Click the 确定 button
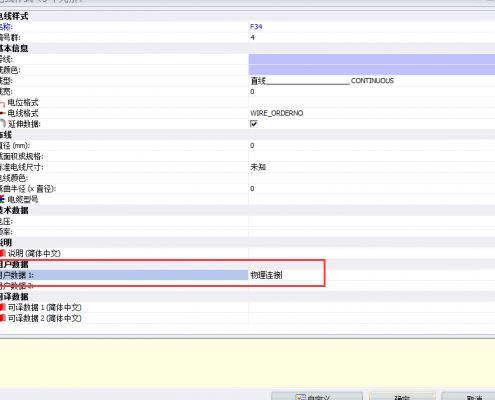 pyautogui.click(x=402, y=396)
